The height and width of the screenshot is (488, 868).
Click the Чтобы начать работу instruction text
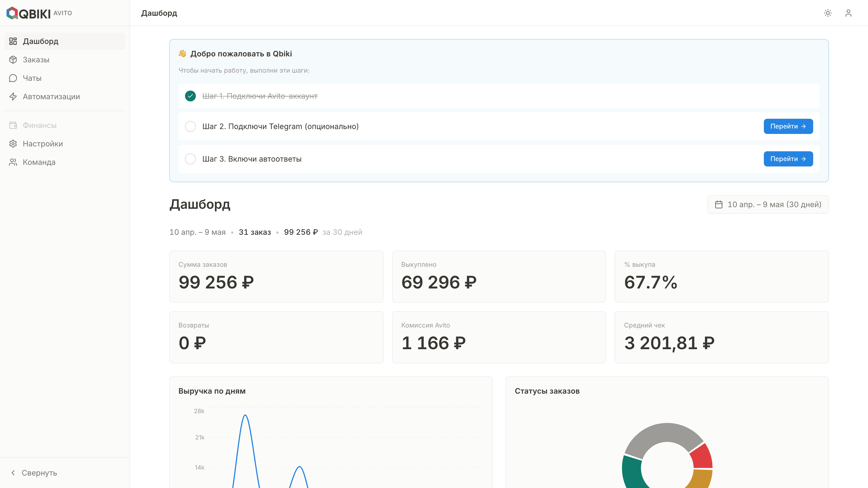pos(244,70)
